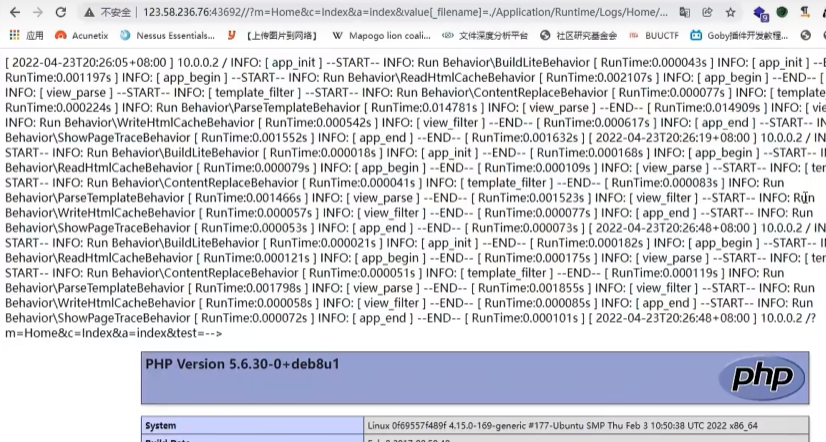826x442 pixels.
Task: Open the Mapogo lion coali... bookmark
Action: (382, 35)
